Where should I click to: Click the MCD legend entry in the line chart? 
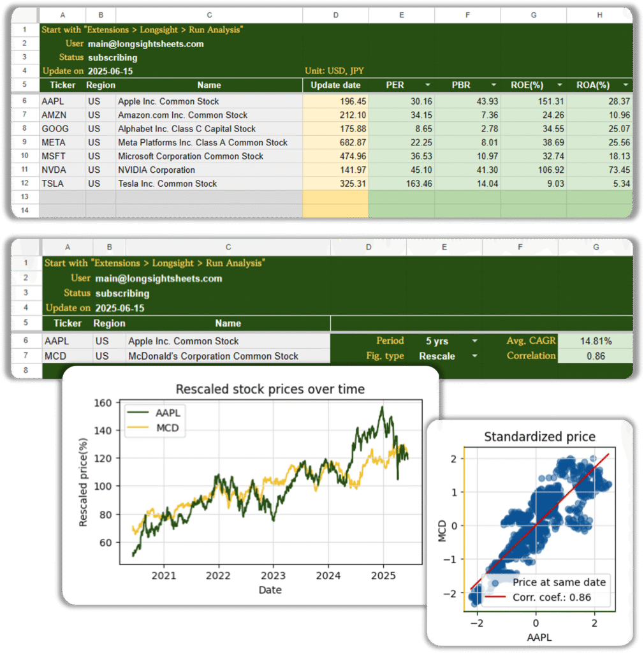[x=154, y=428]
